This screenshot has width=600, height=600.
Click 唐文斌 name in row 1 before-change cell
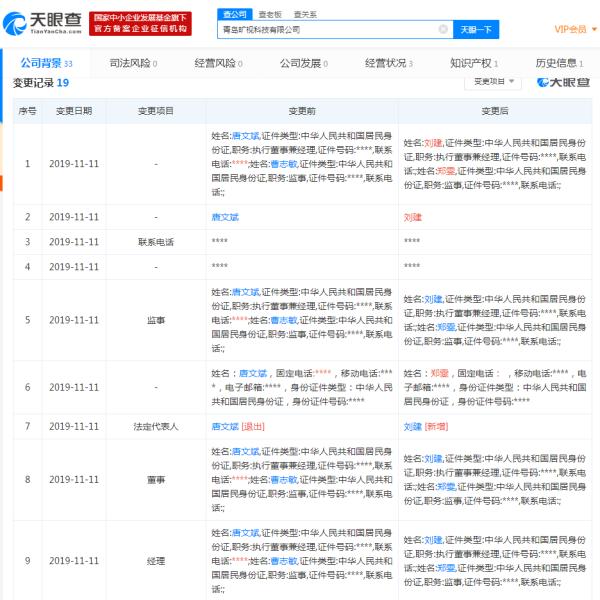pyautogui.click(x=246, y=136)
